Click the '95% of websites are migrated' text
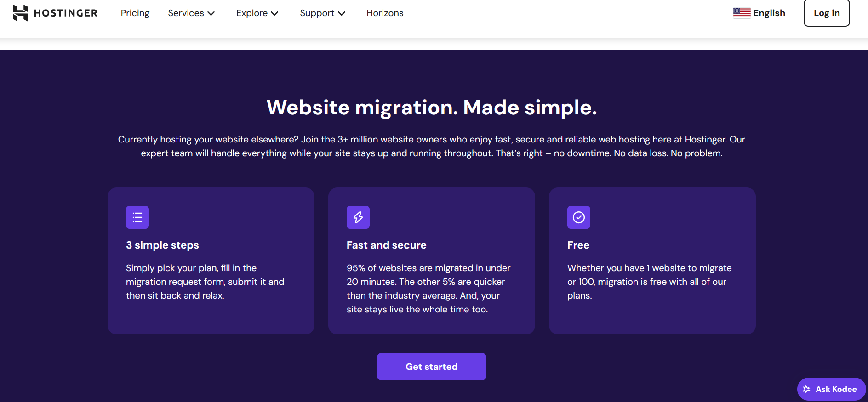The image size is (868, 402). [428, 289]
